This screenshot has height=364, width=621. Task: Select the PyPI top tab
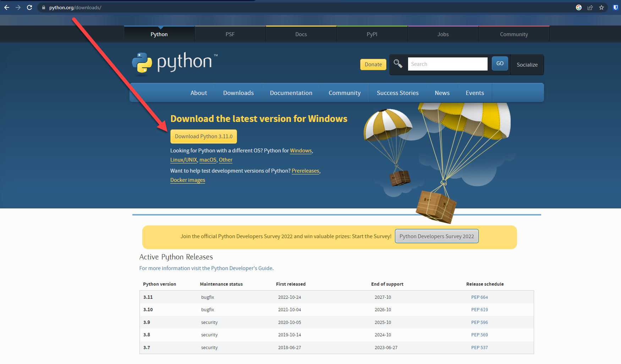pos(372,34)
